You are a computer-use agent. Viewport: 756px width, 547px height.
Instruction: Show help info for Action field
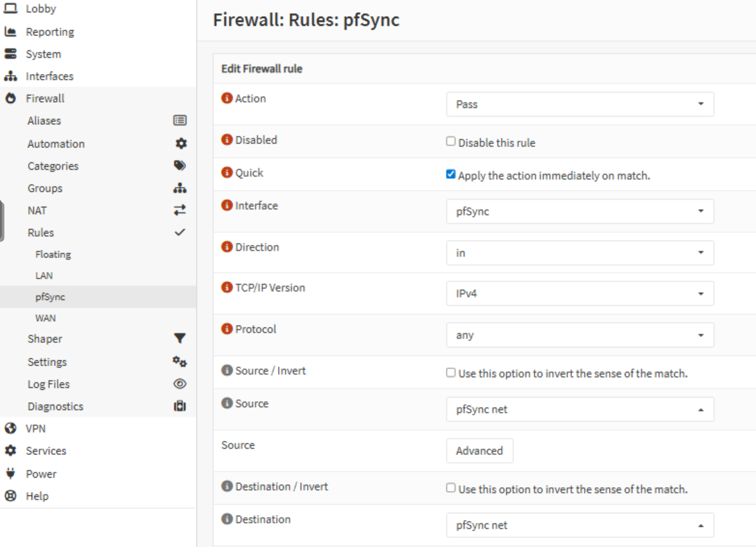pyautogui.click(x=226, y=98)
